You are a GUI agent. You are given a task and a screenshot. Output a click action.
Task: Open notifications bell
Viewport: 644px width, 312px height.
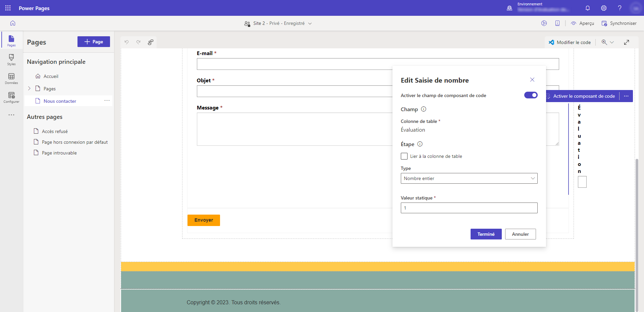[588, 8]
